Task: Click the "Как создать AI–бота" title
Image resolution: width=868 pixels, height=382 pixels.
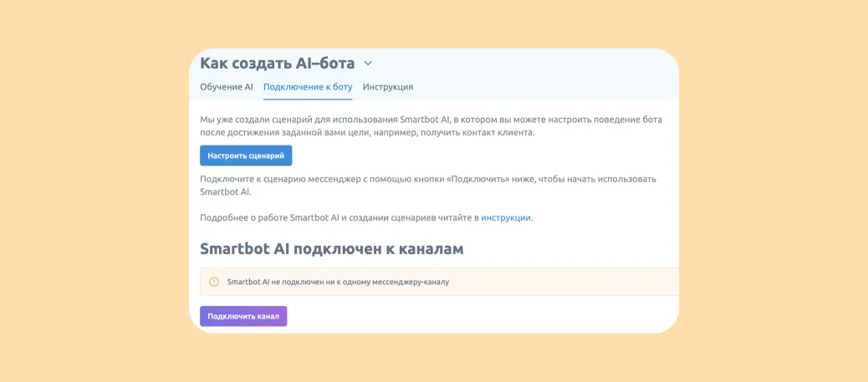Action: point(277,64)
